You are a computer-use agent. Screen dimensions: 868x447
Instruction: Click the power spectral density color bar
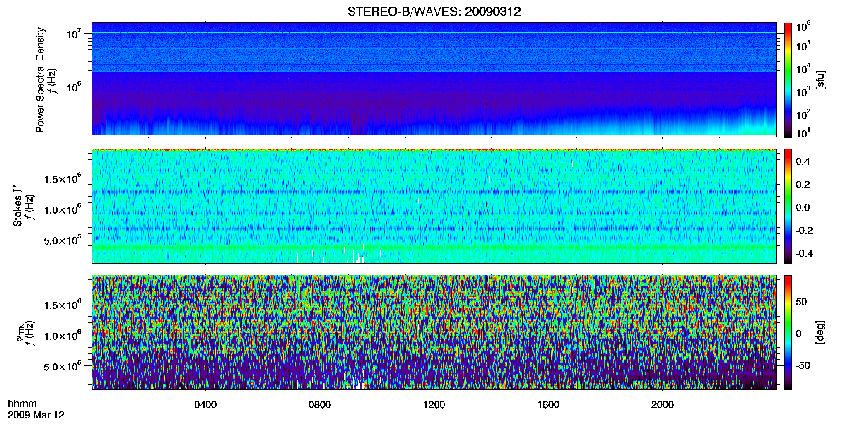tap(788, 80)
